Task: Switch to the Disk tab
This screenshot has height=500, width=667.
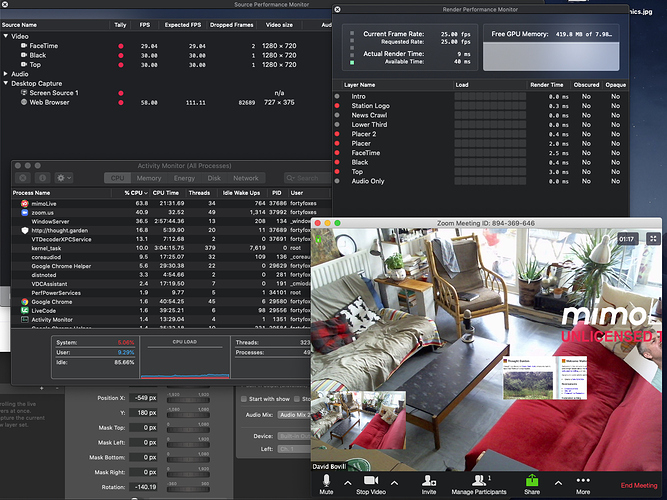Action: pyautogui.click(x=214, y=178)
